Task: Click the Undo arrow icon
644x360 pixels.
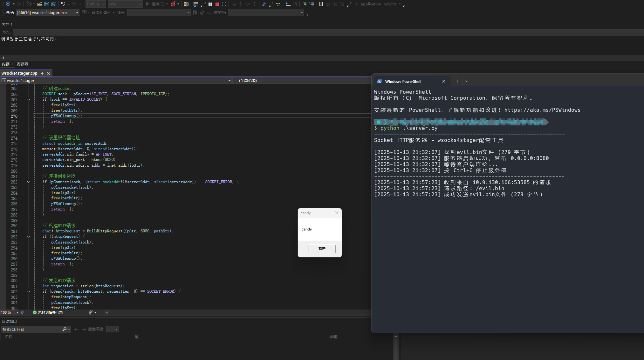Action: coord(63,4)
